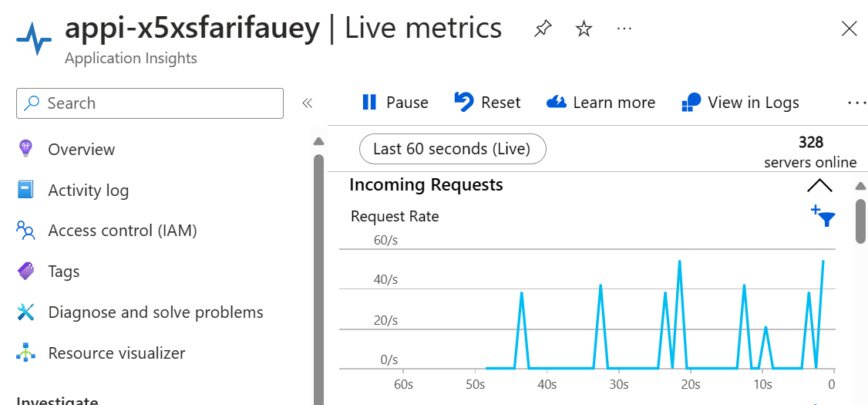
Task: Click the 10s time axis label
Action: 762,384
